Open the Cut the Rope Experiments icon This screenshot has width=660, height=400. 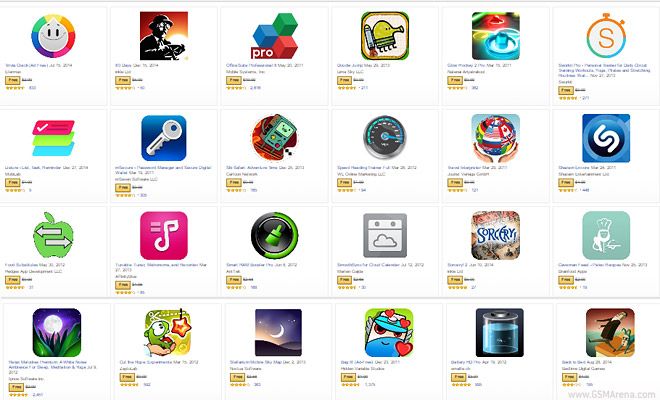[x=168, y=333]
